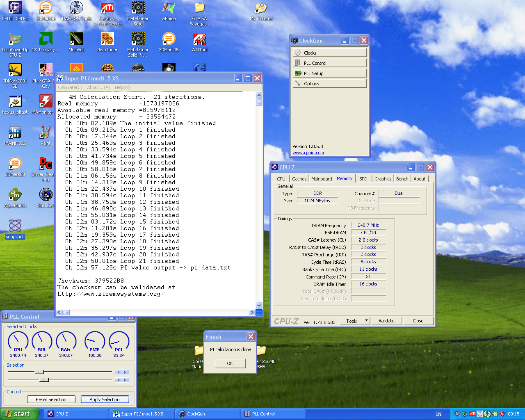Open the Calculate(C) menu in Super PI
This screenshot has width=525, height=420.
70,87
